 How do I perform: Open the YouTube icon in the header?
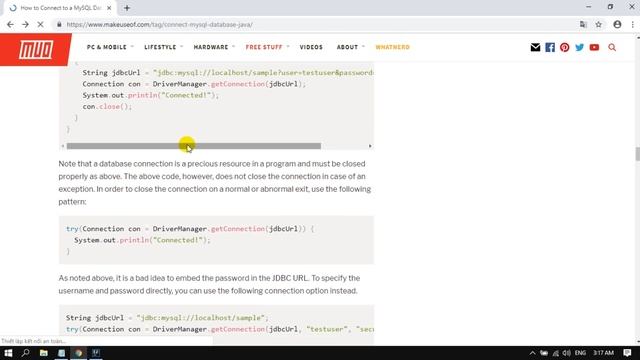pos(594,47)
